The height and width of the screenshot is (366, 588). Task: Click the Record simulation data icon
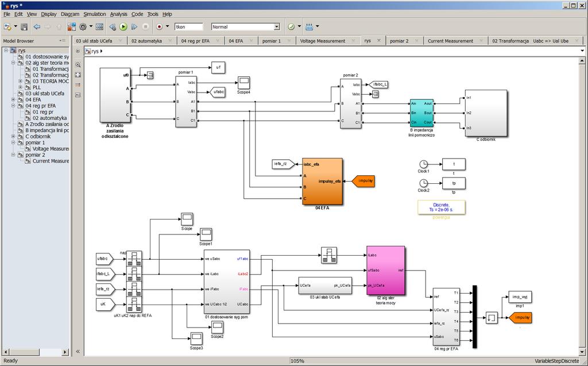pos(160,26)
